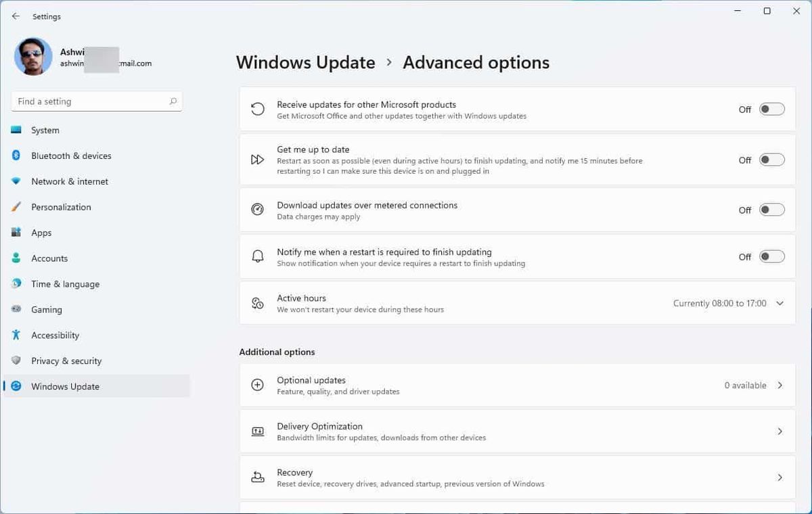Select Time & language in sidebar
Image resolution: width=812 pixels, height=514 pixels.
(97, 284)
